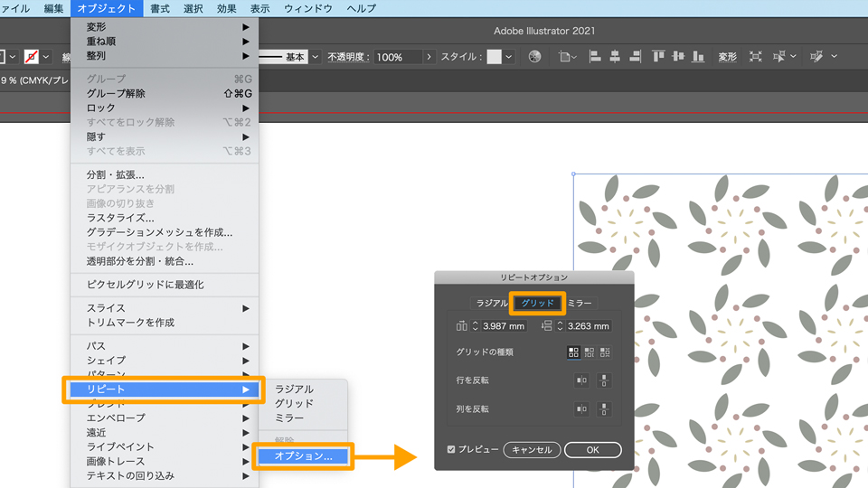Click the vertical align center icon

[x=678, y=56]
